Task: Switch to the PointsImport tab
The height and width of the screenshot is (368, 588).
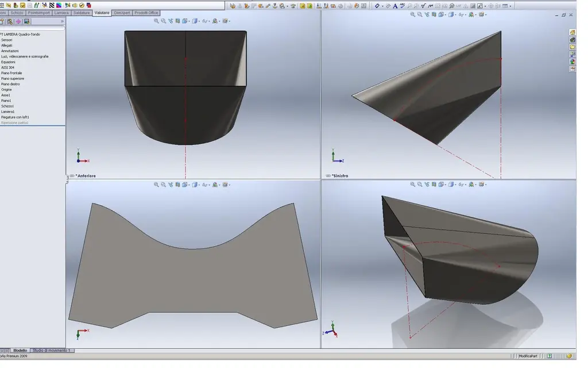Action: [x=38, y=13]
